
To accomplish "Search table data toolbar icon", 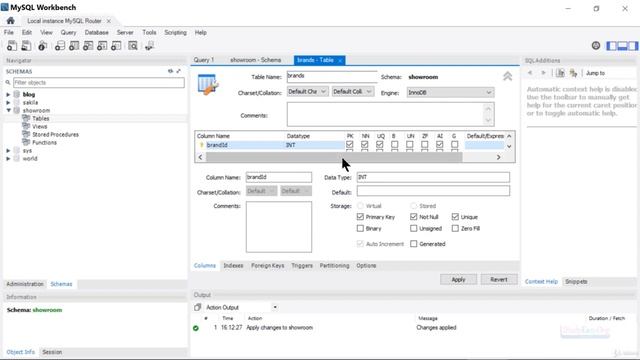I will (x=133, y=46).
